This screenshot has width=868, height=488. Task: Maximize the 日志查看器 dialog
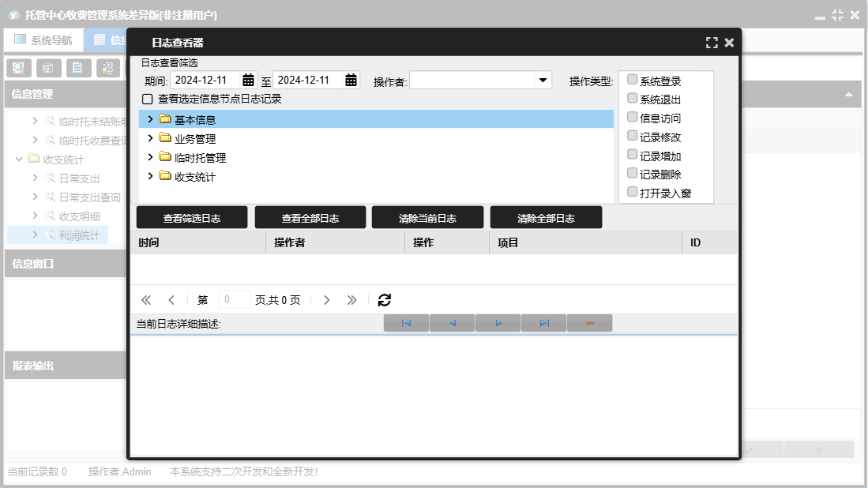pyautogui.click(x=712, y=43)
